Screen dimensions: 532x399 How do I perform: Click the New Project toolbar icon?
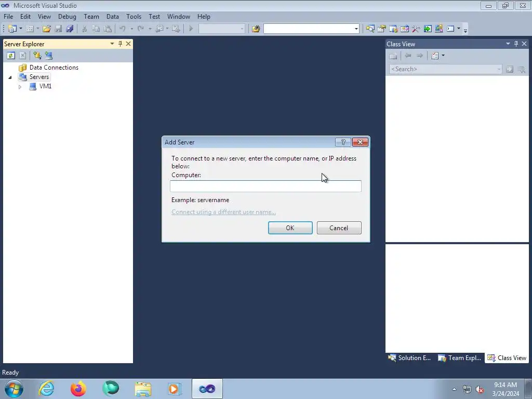(x=12, y=29)
